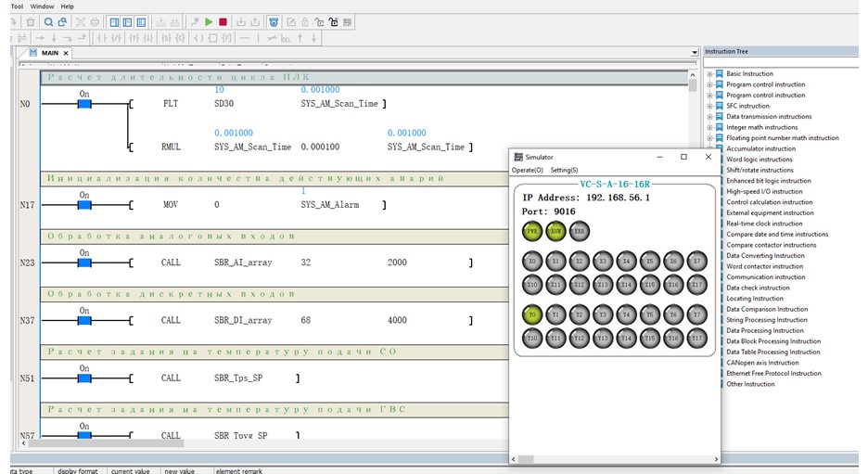
Task: Click the compile icon left of Run
Action: pos(195,22)
